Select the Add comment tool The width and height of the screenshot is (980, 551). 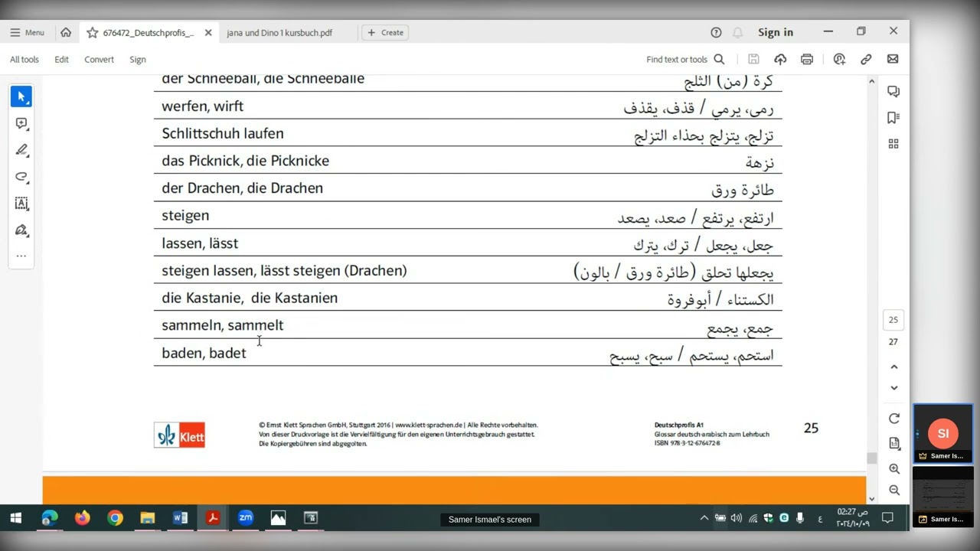(x=21, y=123)
